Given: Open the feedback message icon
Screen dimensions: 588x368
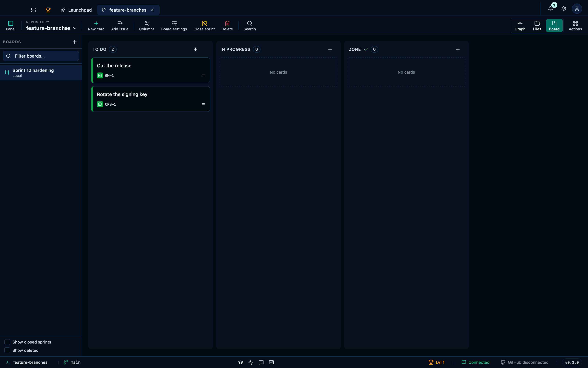Looking at the screenshot, I should 261,362.
